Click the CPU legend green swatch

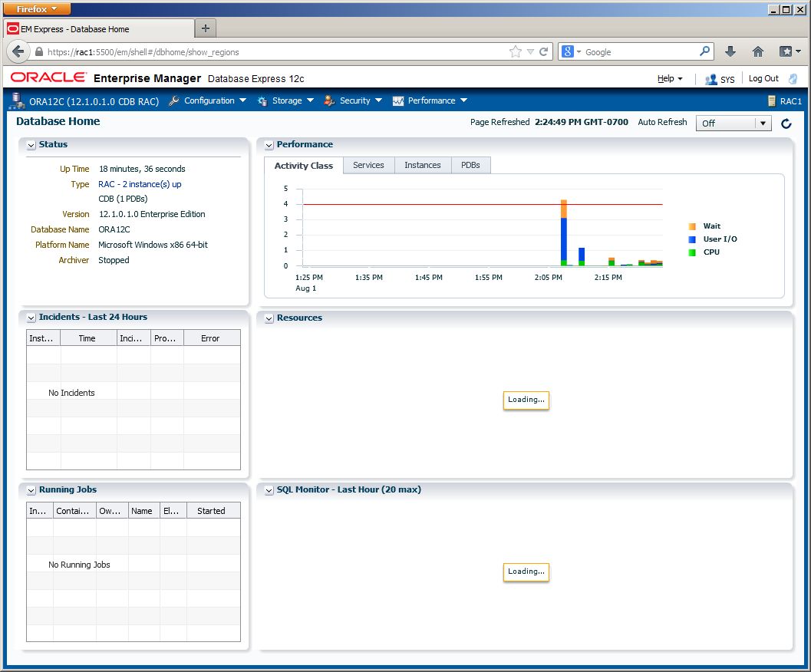(692, 252)
